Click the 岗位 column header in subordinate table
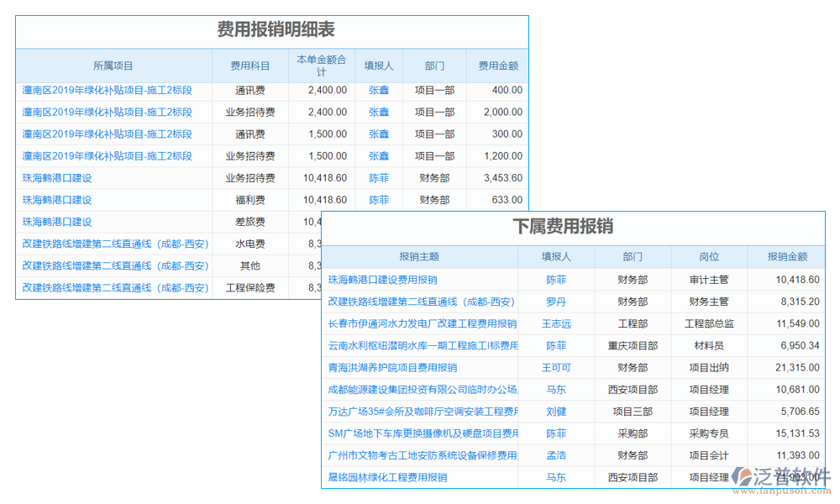This screenshot has height=504, width=840. (x=708, y=257)
